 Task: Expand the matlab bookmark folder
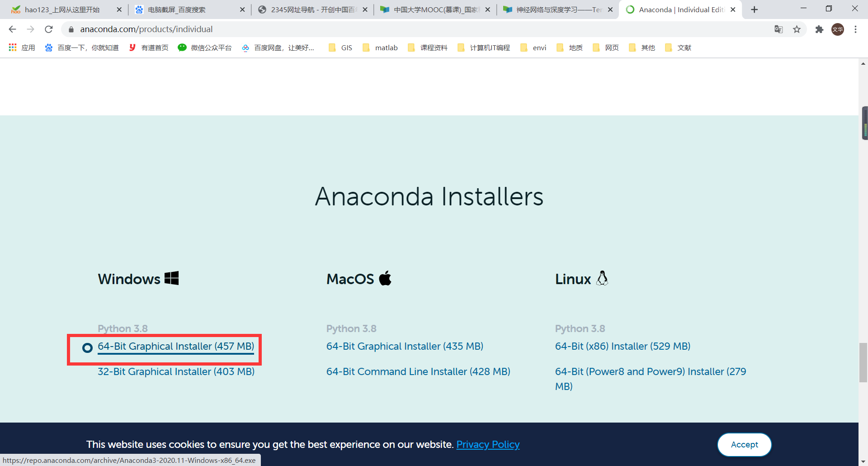coord(380,48)
